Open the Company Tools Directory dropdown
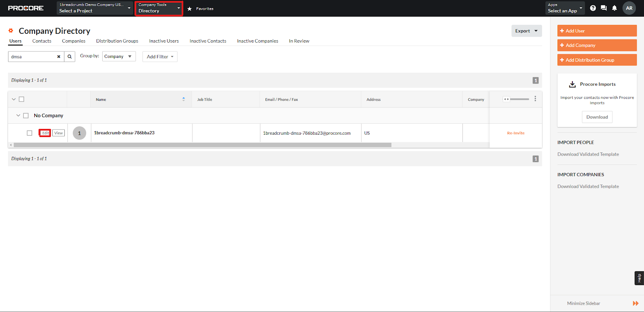This screenshot has height=312, width=644. pos(159,8)
